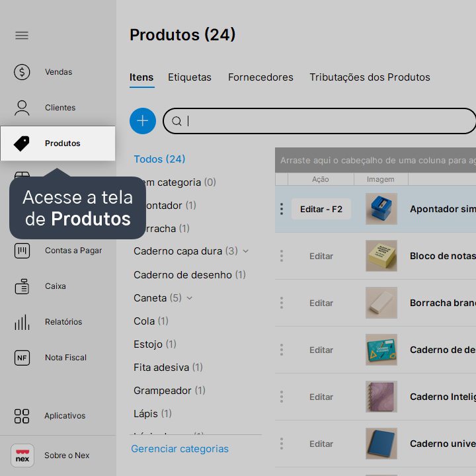The image size is (476, 476).
Task: Open row options dots for Borracha
Action: click(282, 303)
